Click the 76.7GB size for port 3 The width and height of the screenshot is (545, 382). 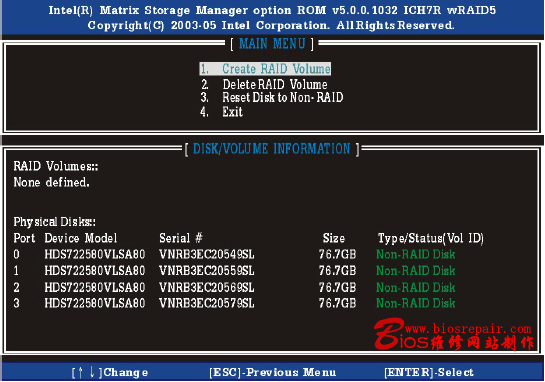point(337,303)
